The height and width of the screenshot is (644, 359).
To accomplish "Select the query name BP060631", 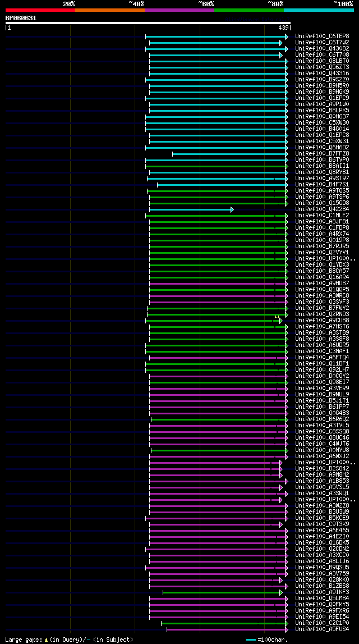I will coord(21,17).
